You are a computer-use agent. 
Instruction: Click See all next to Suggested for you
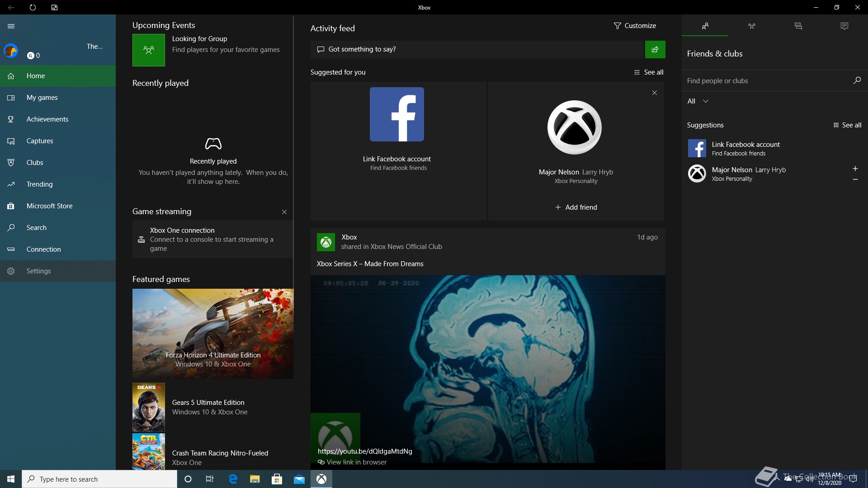click(649, 72)
